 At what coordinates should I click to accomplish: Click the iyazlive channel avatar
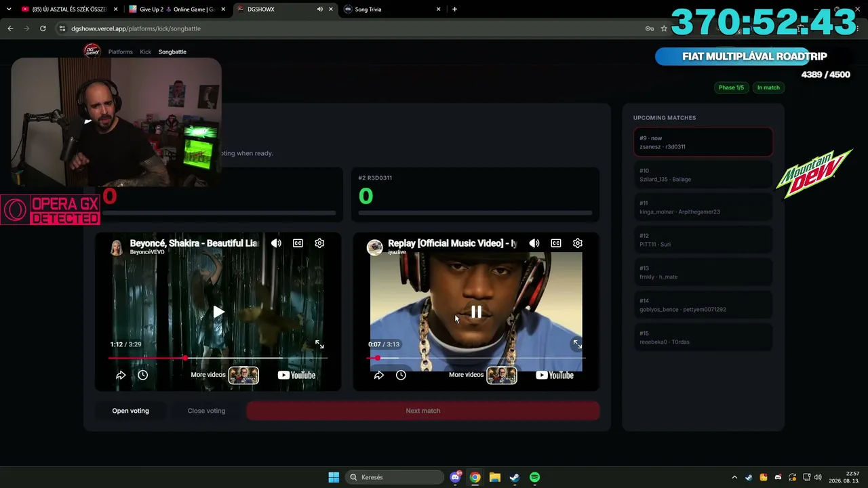375,247
